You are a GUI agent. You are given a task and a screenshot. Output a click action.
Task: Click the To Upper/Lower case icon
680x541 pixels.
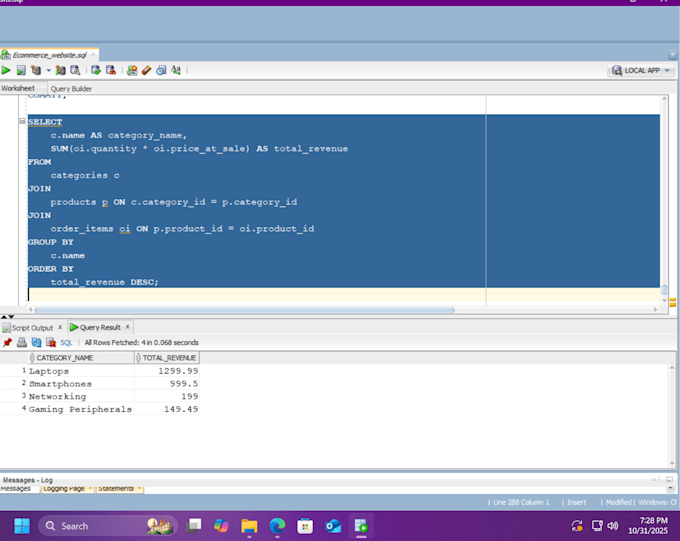(x=176, y=70)
